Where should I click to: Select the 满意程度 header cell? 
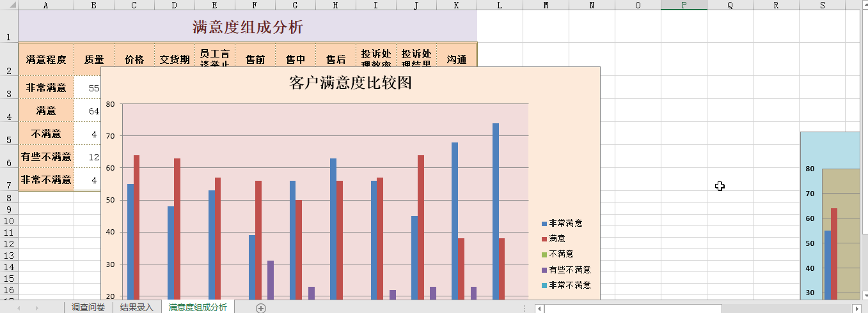(x=46, y=59)
